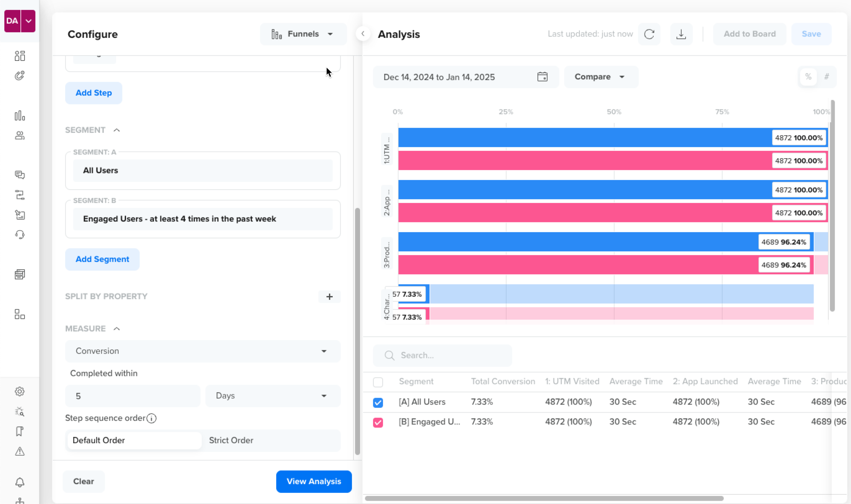Click the table horizontal scrollbar
The height and width of the screenshot is (504, 851).
(544, 498)
